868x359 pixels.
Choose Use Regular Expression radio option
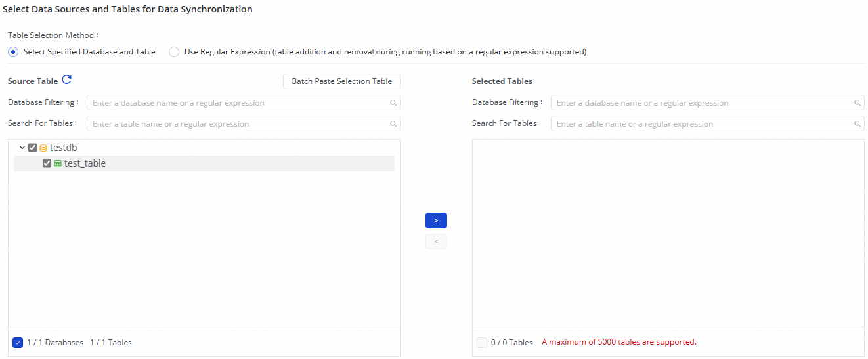(x=174, y=52)
